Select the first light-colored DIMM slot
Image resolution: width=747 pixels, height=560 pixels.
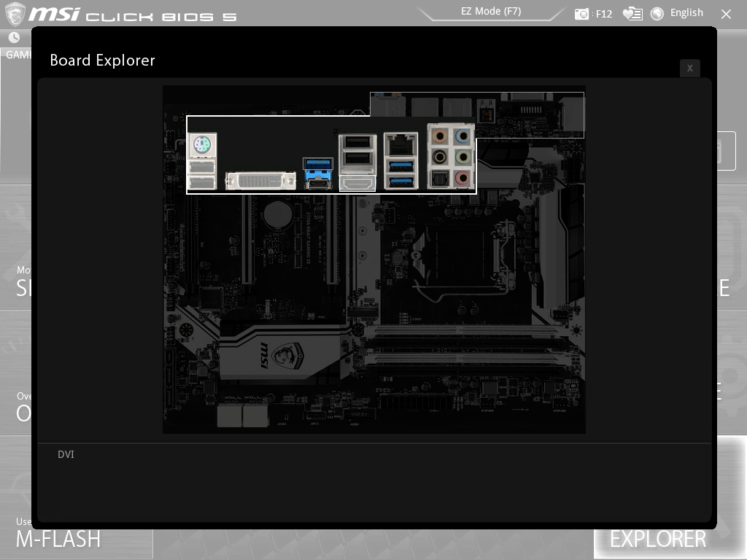tap(465, 330)
